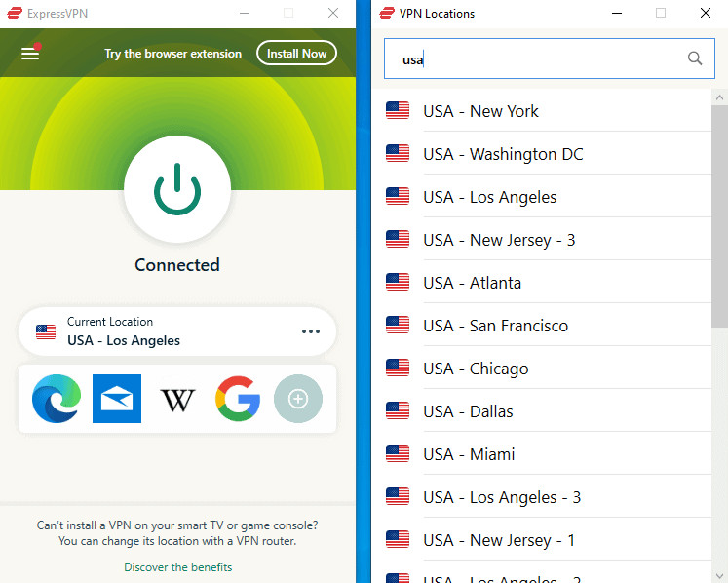Click the flag icon beside USA - Washington DC

point(398,153)
